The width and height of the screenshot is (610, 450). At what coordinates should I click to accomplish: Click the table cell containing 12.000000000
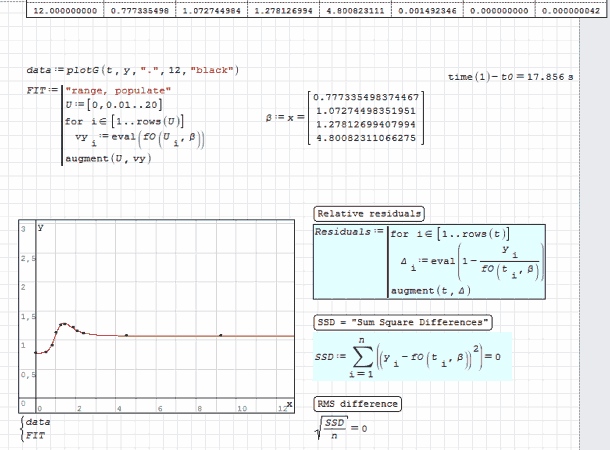(62, 10)
